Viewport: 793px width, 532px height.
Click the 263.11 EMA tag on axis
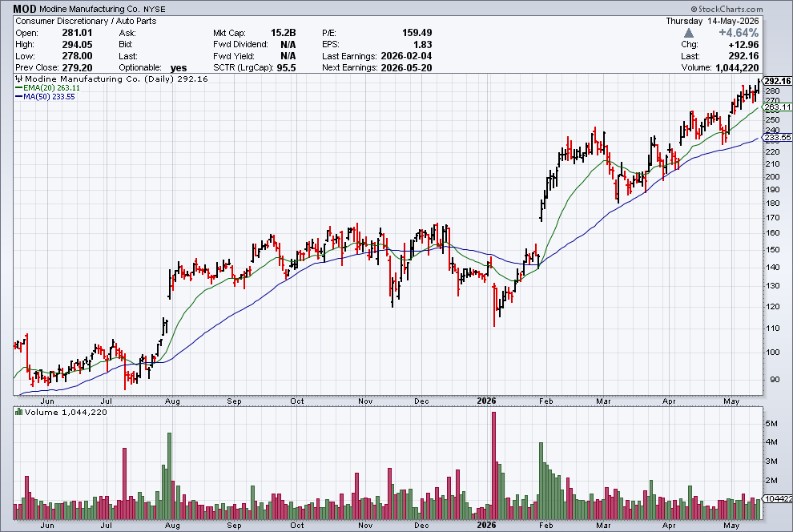pos(777,107)
